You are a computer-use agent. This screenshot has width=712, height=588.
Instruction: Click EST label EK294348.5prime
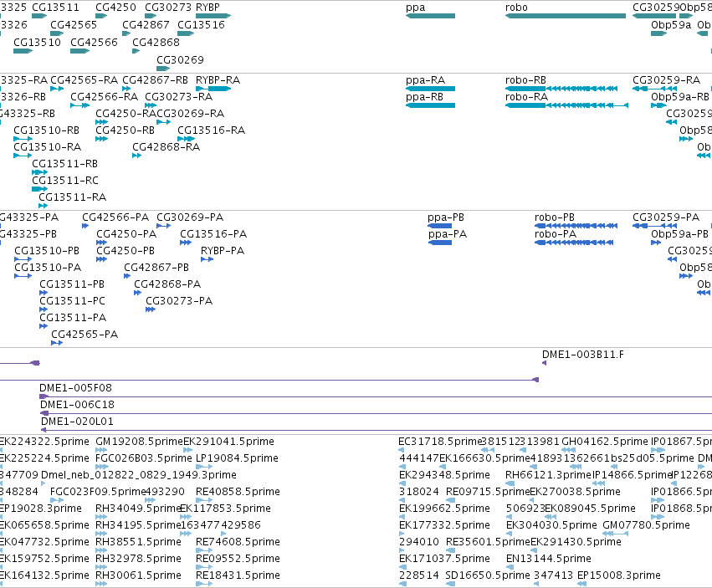tap(444, 475)
